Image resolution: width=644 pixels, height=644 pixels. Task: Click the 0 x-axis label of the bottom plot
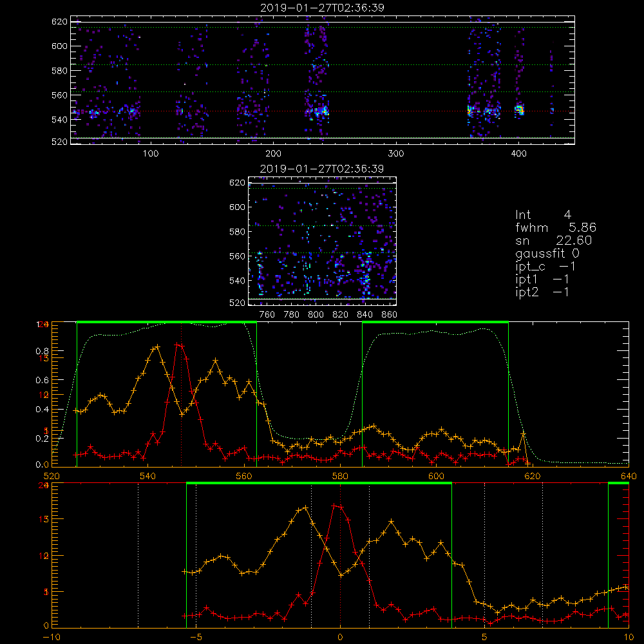pos(340,637)
